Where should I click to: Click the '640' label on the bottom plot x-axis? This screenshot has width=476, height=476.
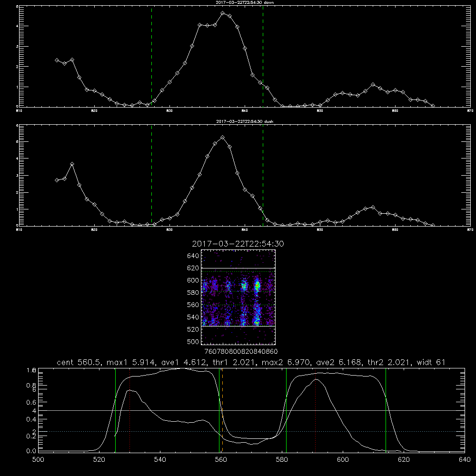(x=465, y=460)
